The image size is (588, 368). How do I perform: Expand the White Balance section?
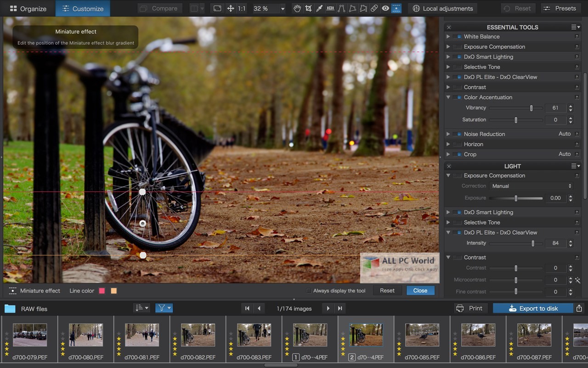coord(448,36)
